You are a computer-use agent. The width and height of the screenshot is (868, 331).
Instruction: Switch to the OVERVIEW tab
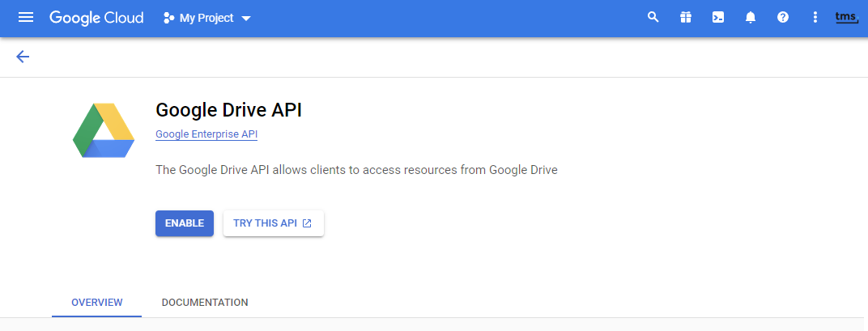(x=97, y=303)
